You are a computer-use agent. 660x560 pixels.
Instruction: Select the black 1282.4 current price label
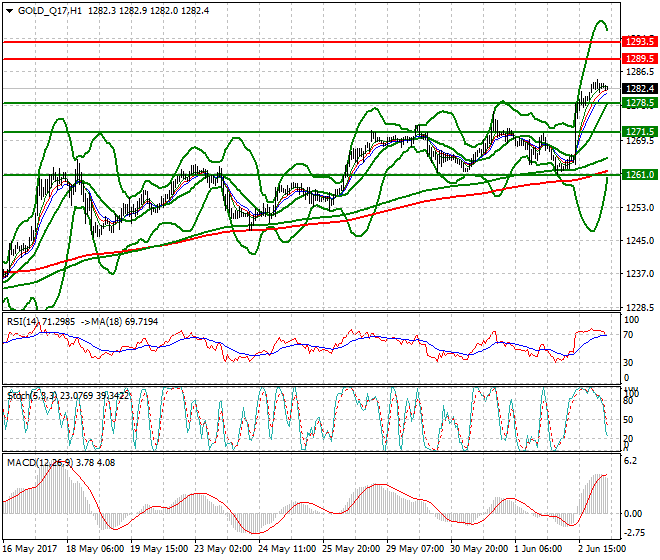pyautogui.click(x=640, y=88)
